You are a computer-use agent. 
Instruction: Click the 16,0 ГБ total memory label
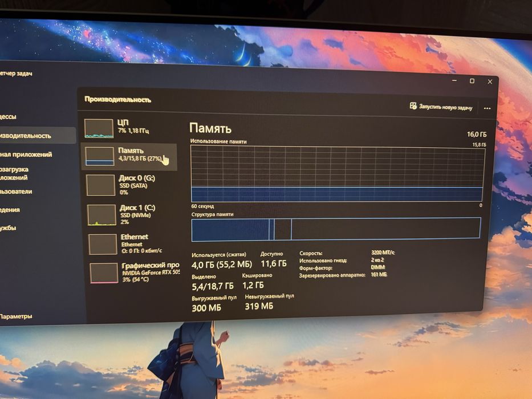pos(476,135)
